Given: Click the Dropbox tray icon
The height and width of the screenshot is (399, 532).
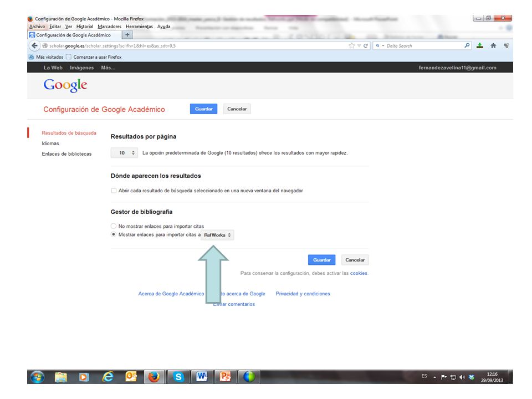Looking at the screenshot, I should pos(472,377).
